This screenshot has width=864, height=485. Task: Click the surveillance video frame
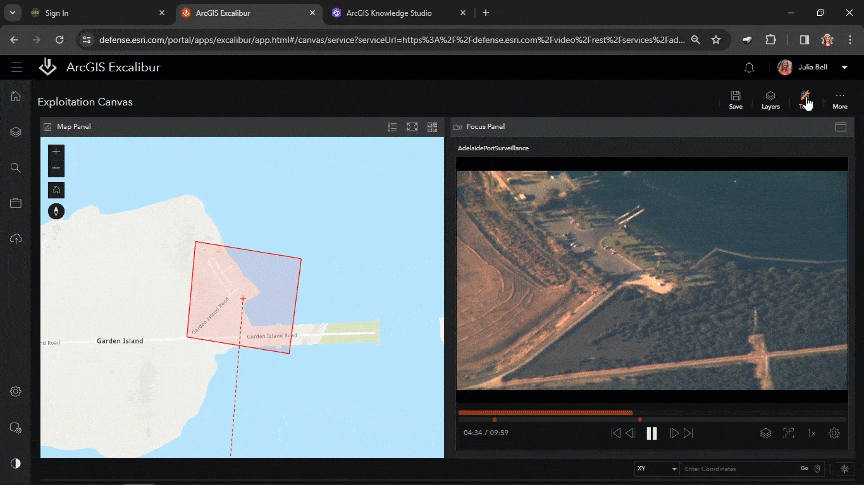tap(652, 281)
